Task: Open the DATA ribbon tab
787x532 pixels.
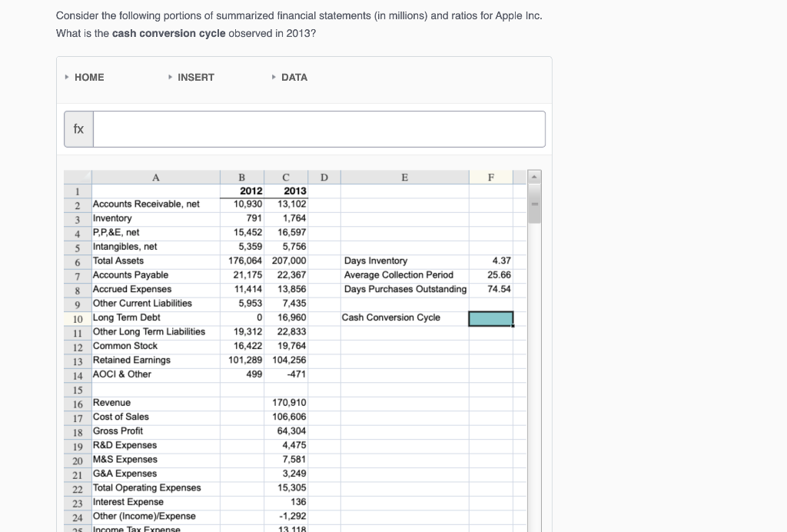Action: point(294,78)
